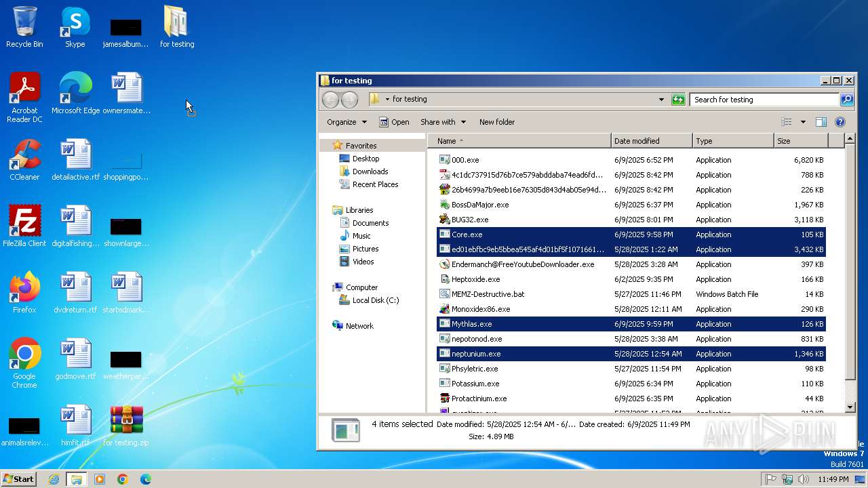Open the 'for testing' desktop folder

pyautogui.click(x=177, y=27)
